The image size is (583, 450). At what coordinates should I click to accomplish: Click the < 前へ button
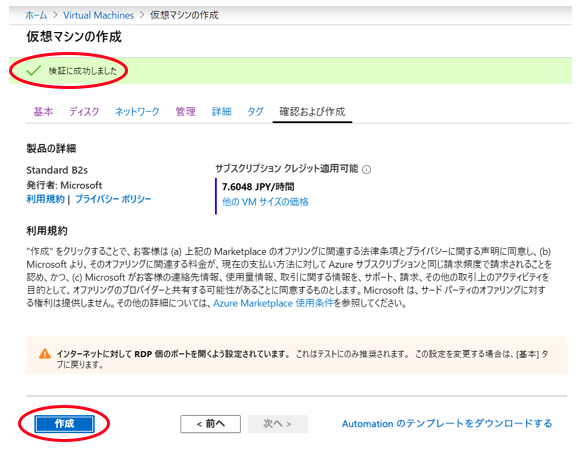210,424
